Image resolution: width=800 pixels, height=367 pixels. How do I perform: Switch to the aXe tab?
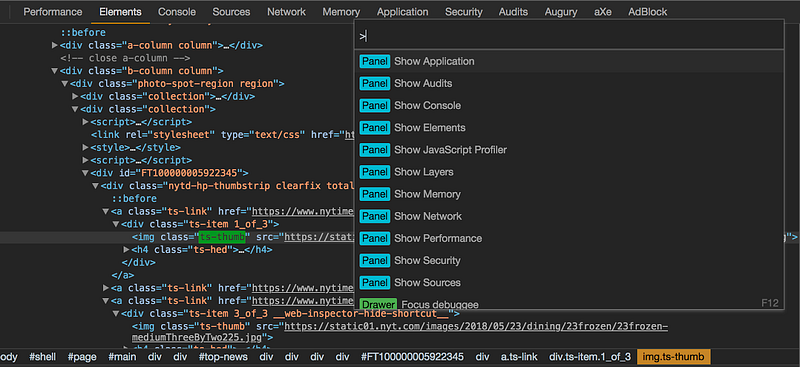[x=603, y=12]
